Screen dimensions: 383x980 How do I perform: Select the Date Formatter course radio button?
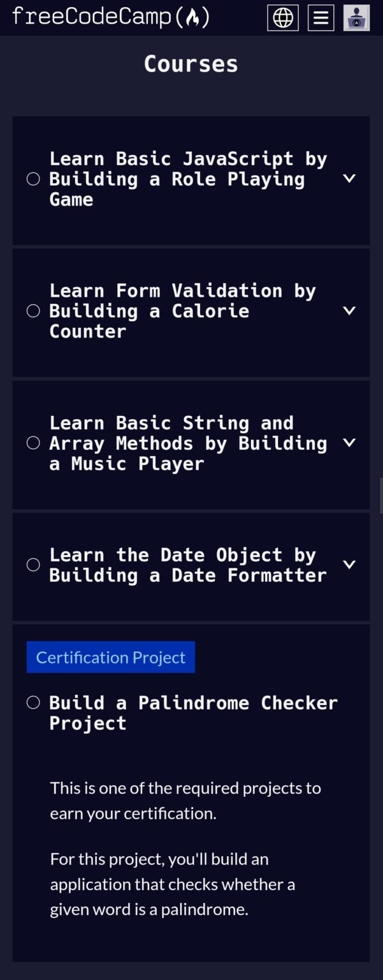(33, 565)
